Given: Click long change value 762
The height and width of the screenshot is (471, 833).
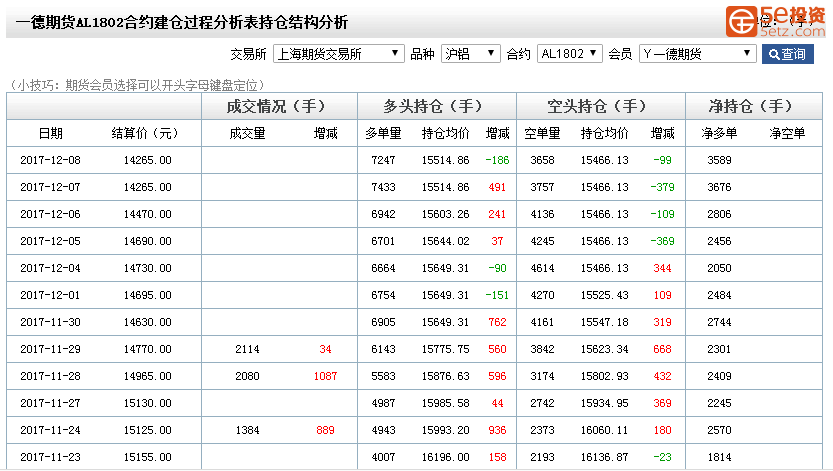Looking at the screenshot, I should [497, 322].
